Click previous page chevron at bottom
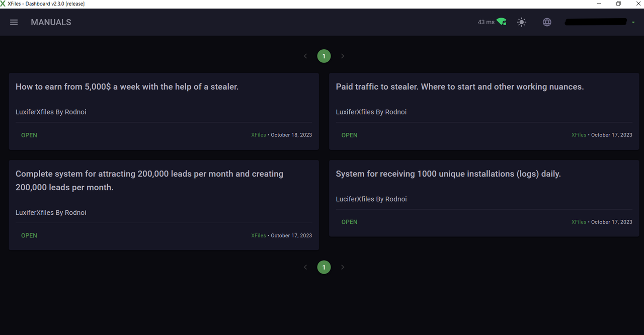This screenshot has height=335, width=644. click(x=305, y=267)
